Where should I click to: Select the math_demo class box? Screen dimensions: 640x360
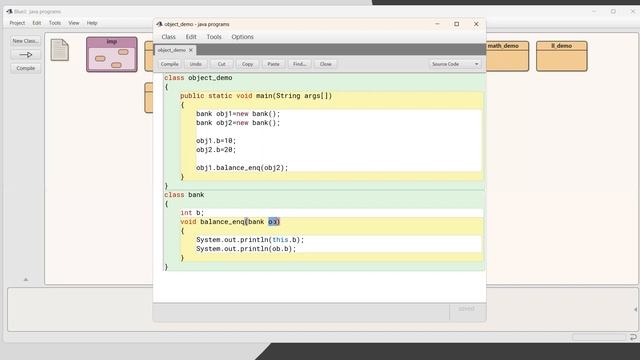click(507, 56)
